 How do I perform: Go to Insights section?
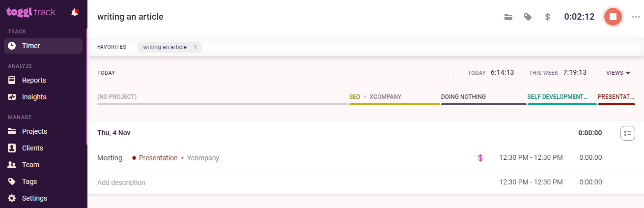34,97
